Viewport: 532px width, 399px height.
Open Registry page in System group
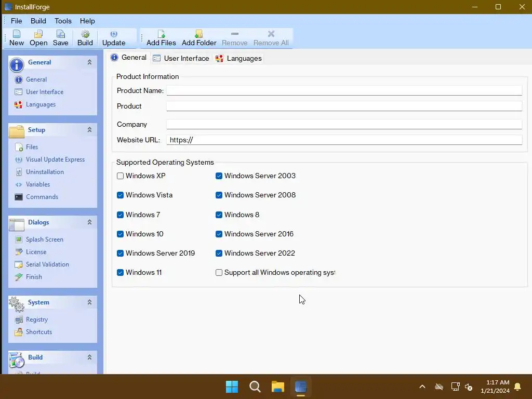pyautogui.click(x=37, y=320)
